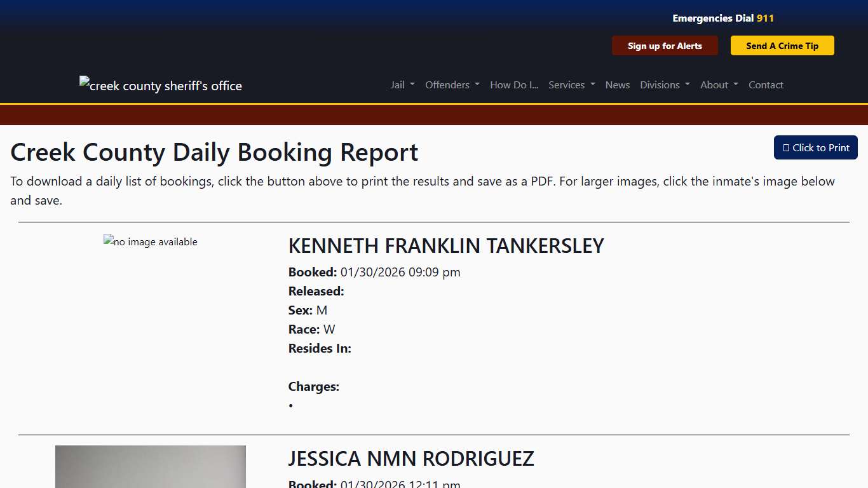Expand the About dropdown
This screenshot has height=488, width=868.
718,85
